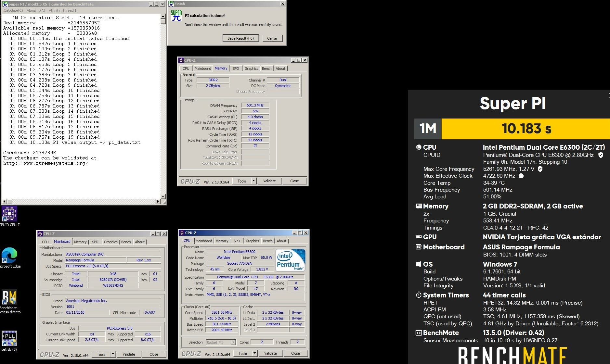This screenshot has width=610, height=364.
Task: Click title icon of CPU-Z motherboard info window
Action: coord(40,234)
